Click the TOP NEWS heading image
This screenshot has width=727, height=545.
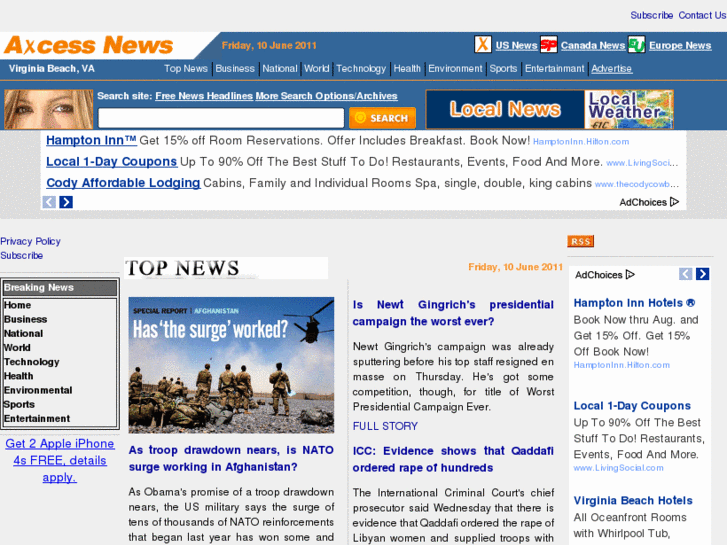point(226,268)
